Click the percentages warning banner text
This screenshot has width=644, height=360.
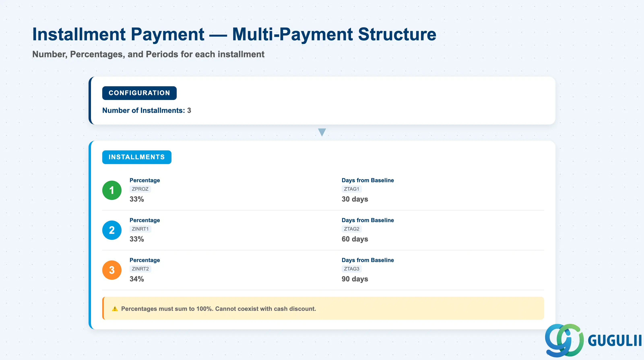coord(219,309)
